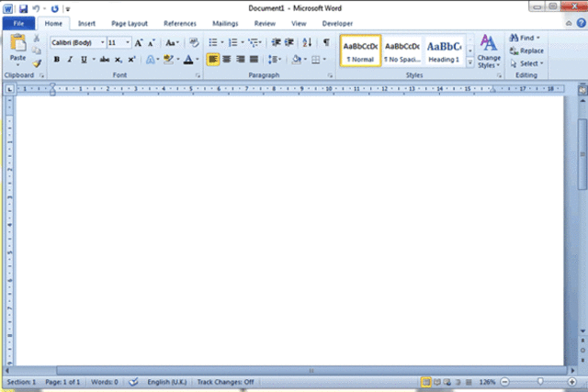Switch to the Insert tab
Viewport: 588px width, 392px height.
(x=86, y=23)
